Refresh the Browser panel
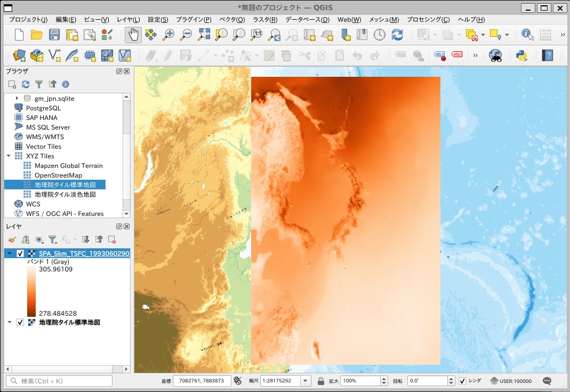The image size is (570, 392). pos(26,84)
